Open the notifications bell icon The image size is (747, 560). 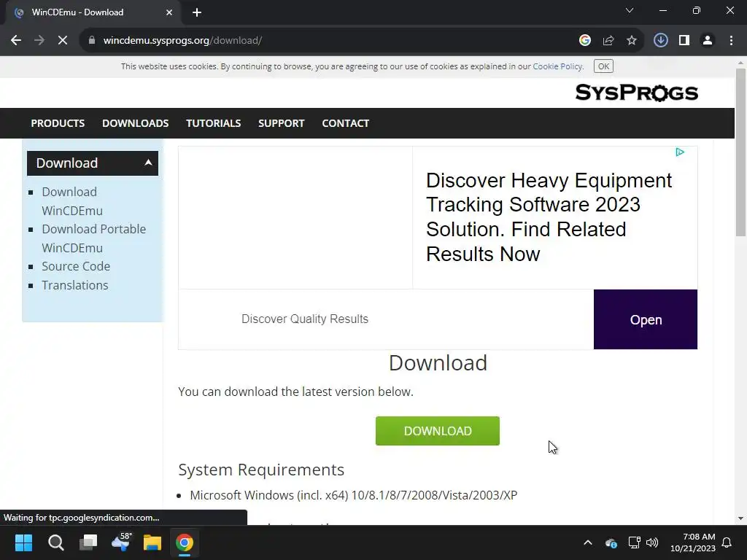(727, 542)
